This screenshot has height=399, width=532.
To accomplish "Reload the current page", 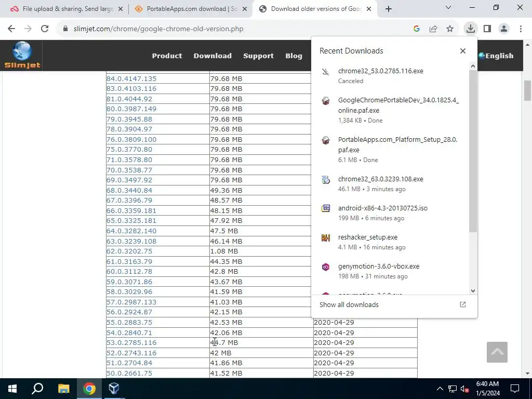I will [45, 29].
